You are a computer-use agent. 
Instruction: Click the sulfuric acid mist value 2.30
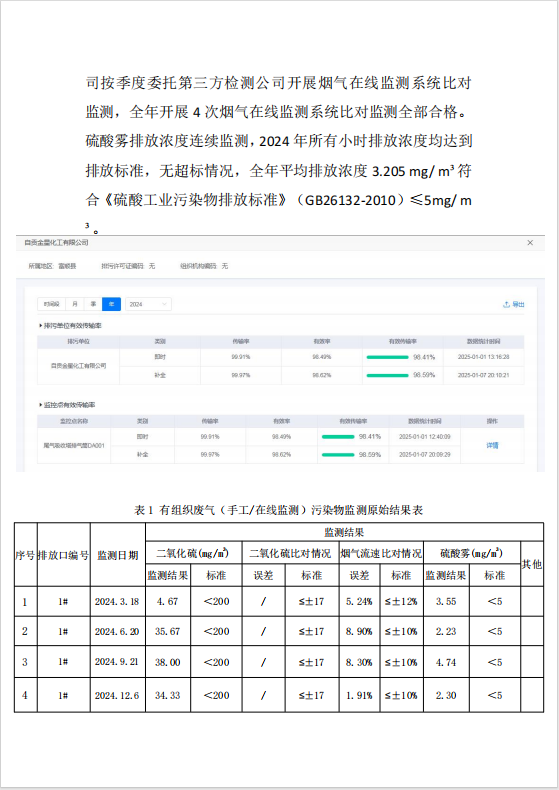(x=446, y=695)
